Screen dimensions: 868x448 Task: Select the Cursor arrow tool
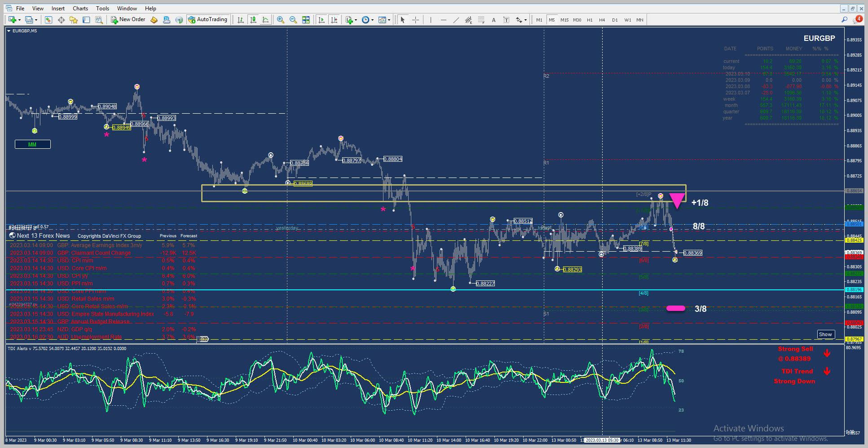[403, 20]
